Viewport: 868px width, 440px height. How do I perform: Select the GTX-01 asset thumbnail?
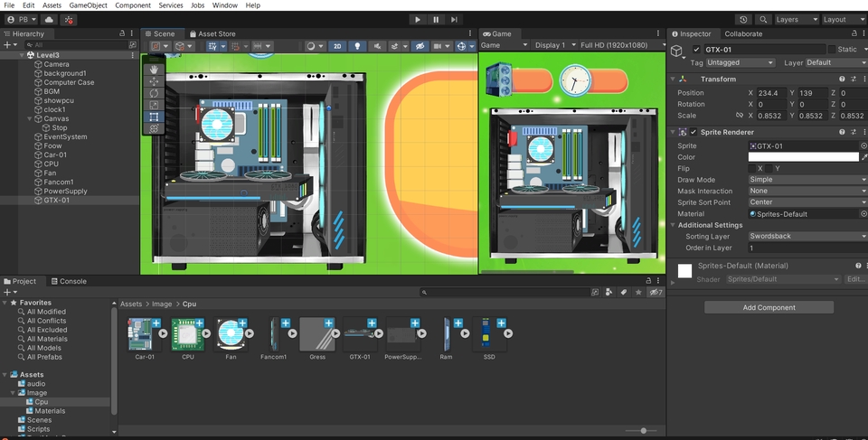pyautogui.click(x=360, y=333)
